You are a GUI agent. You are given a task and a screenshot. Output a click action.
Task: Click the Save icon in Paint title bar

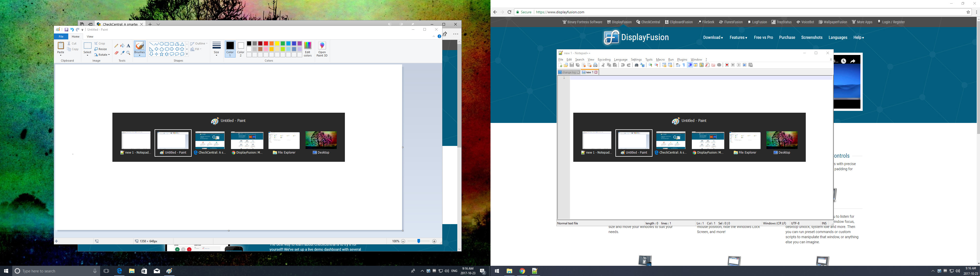point(66,30)
